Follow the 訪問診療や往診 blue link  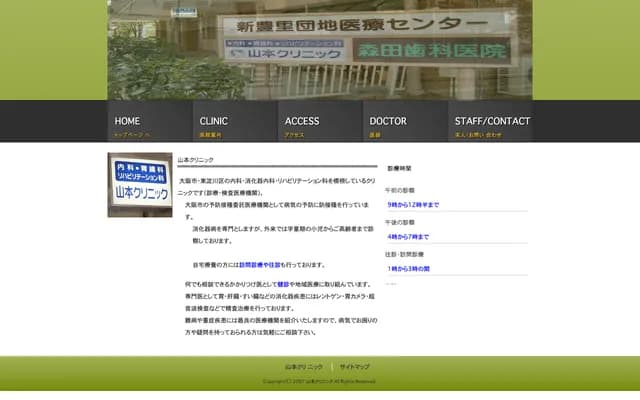click(x=260, y=265)
